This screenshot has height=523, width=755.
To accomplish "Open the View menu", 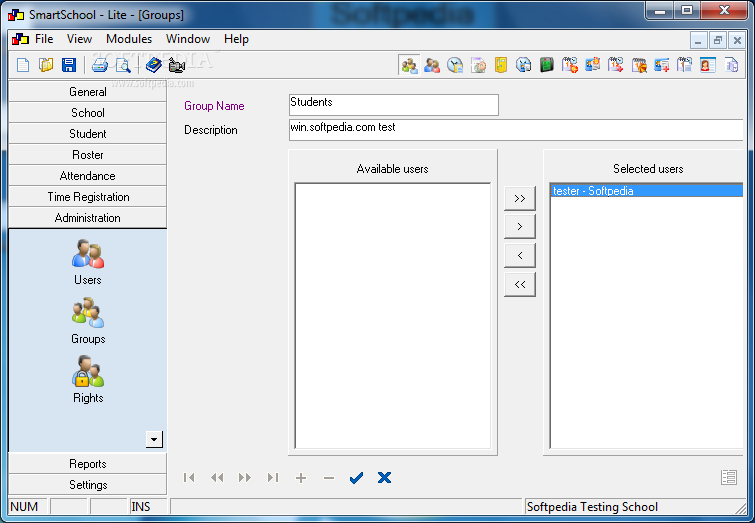I will tap(79, 39).
